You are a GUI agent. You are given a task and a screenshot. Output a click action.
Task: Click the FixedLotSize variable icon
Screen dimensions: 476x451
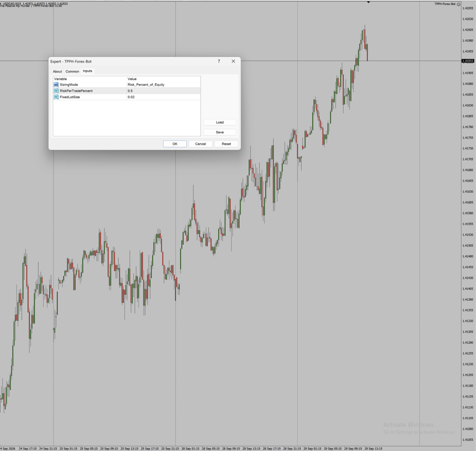pyautogui.click(x=56, y=97)
